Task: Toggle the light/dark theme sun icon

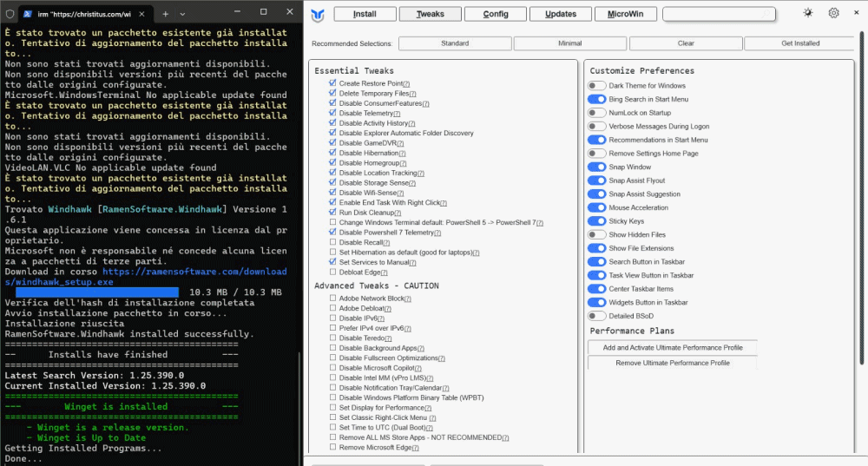Action: (x=808, y=13)
